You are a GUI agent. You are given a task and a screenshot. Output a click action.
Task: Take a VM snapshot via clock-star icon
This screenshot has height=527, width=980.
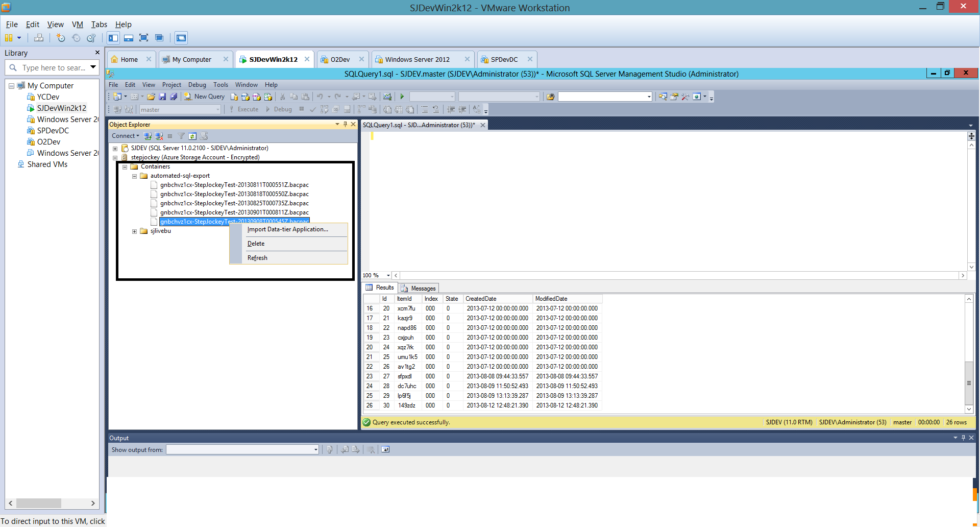[x=61, y=38]
